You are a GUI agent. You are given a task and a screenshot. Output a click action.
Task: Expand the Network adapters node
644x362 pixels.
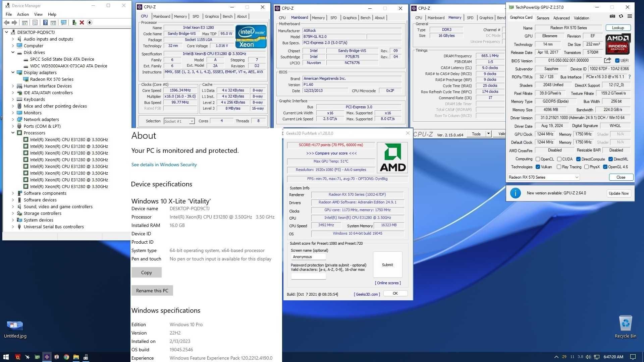[13, 119]
